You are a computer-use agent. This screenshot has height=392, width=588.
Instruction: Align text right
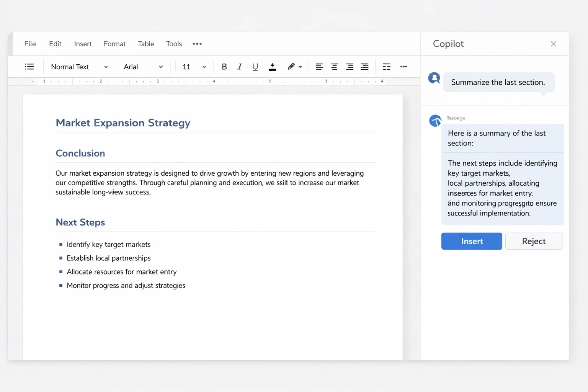pyautogui.click(x=350, y=67)
